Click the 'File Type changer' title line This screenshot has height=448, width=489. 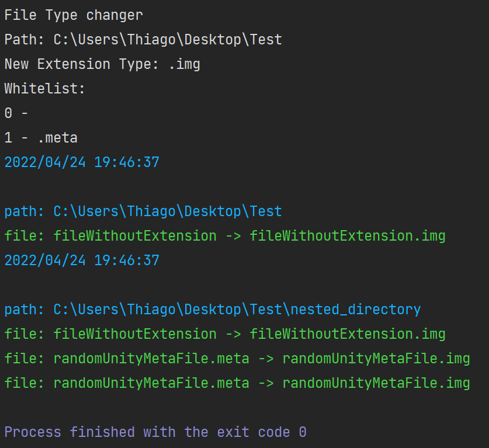click(x=74, y=15)
